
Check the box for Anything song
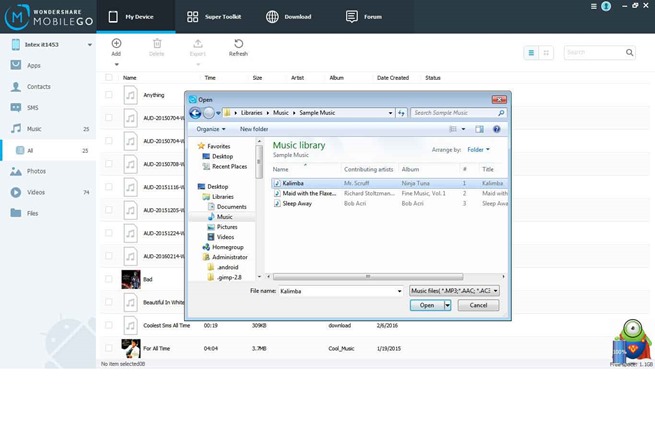pyautogui.click(x=109, y=95)
